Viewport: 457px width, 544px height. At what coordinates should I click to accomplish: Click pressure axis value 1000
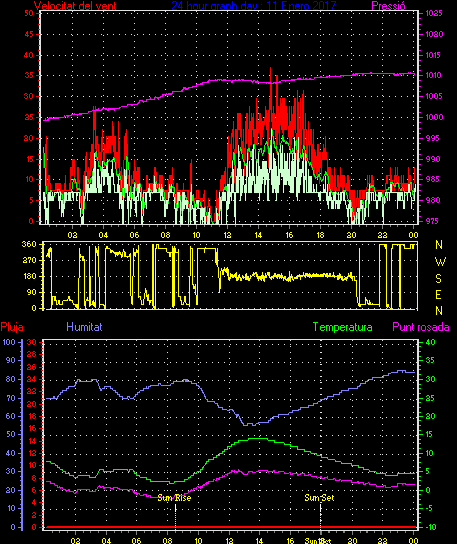[434, 117]
